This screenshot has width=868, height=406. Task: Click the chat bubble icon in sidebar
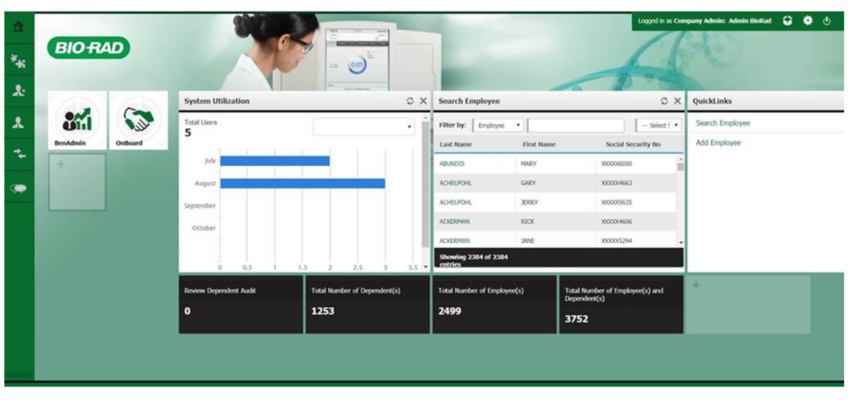point(18,188)
